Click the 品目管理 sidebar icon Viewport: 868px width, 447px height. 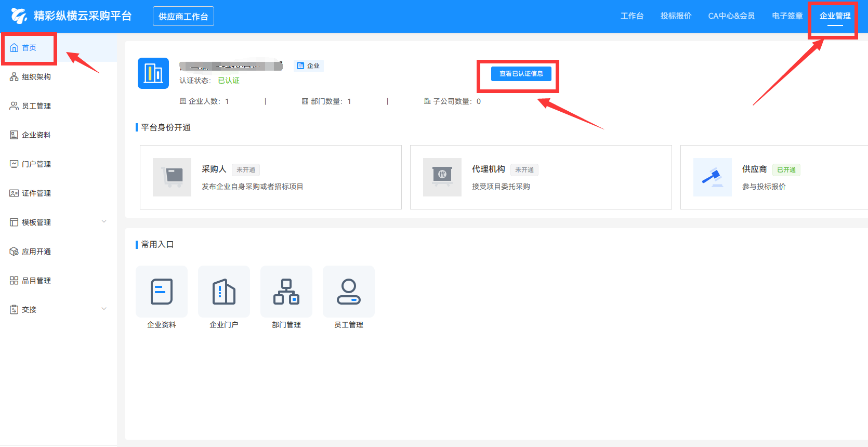(14, 281)
